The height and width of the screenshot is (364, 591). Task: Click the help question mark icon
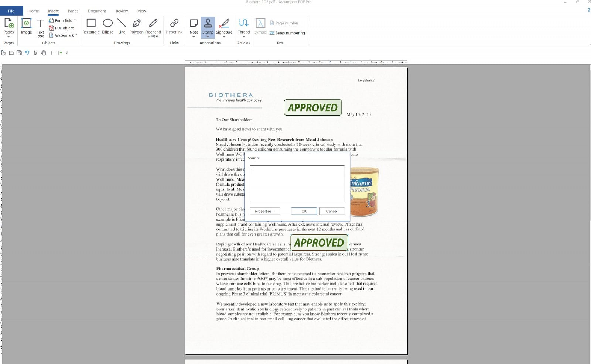589,10
